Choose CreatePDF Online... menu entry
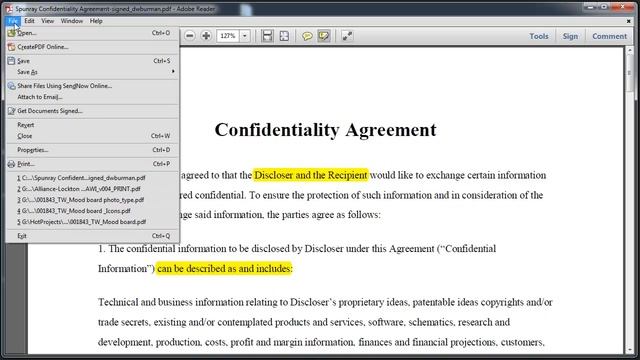 (x=92, y=47)
